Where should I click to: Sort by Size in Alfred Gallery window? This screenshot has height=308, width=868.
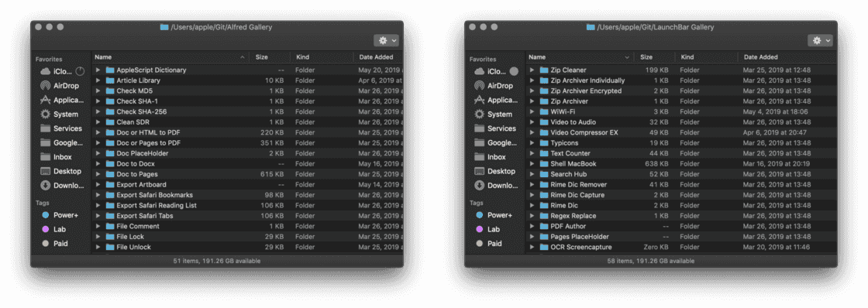click(x=270, y=57)
